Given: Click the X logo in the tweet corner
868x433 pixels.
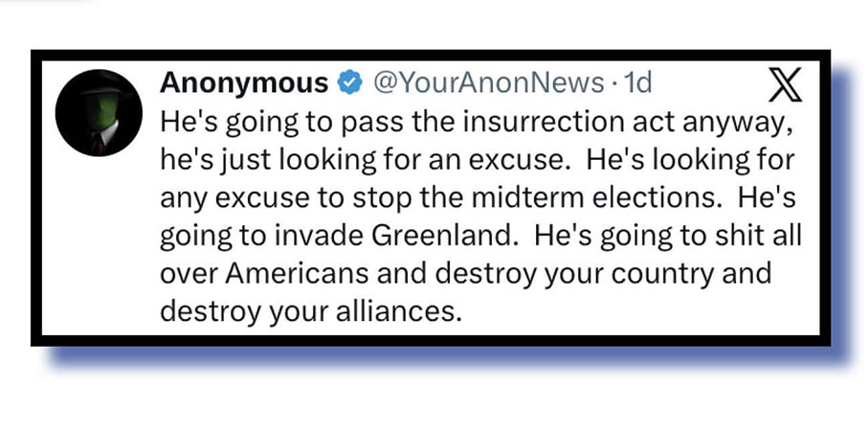Looking at the screenshot, I should 786,87.
